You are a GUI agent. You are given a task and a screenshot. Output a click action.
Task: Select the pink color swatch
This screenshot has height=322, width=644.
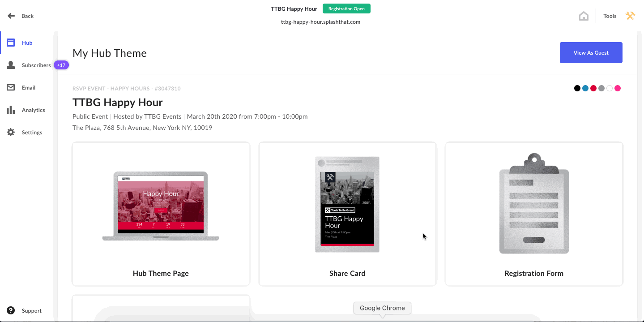(x=618, y=88)
